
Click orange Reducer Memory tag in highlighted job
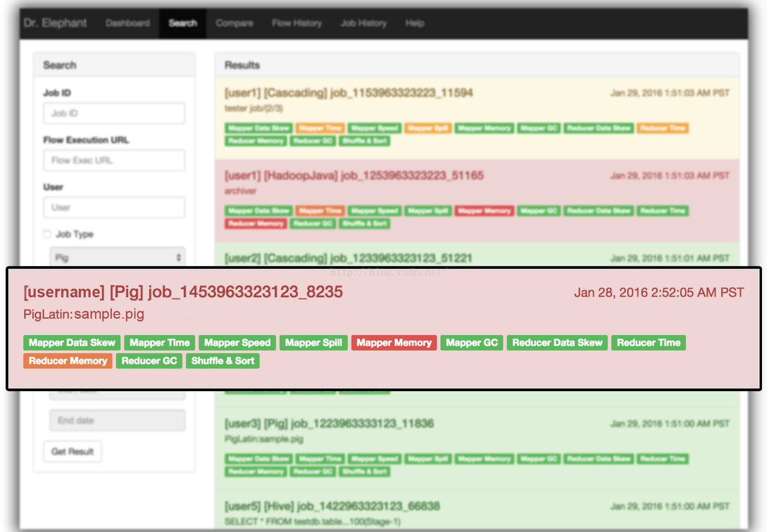click(x=68, y=361)
